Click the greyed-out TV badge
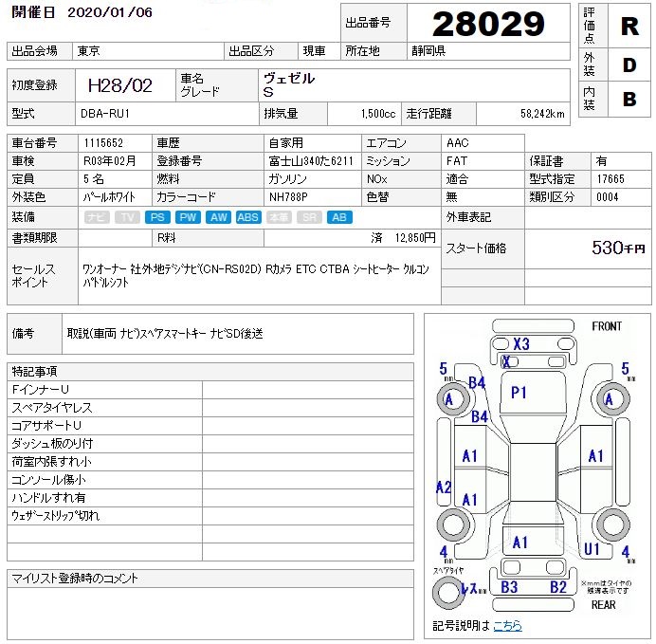656x644 pixels. 127,217
